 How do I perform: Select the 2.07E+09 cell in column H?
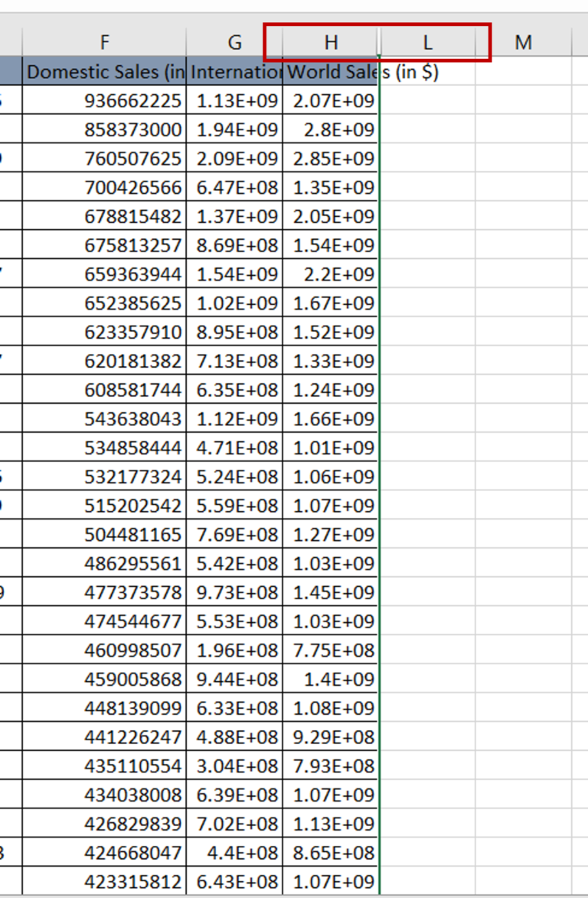pyautogui.click(x=331, y=100)
